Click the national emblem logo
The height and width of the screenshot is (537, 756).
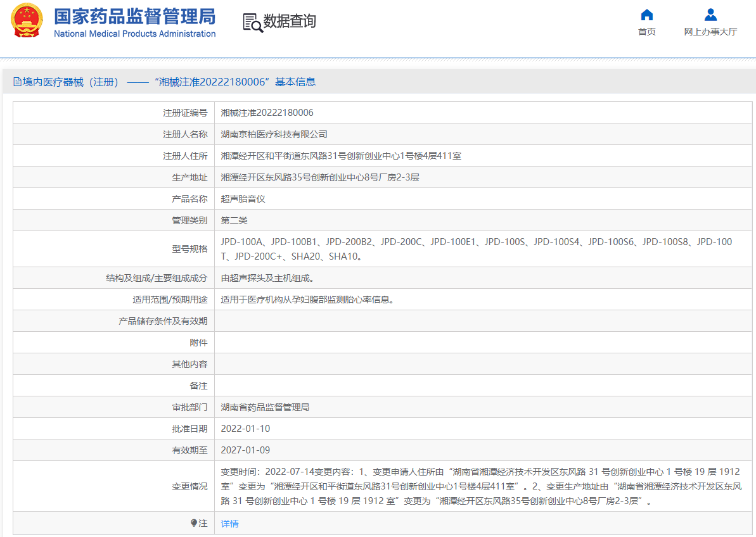[x=27, y=20]
